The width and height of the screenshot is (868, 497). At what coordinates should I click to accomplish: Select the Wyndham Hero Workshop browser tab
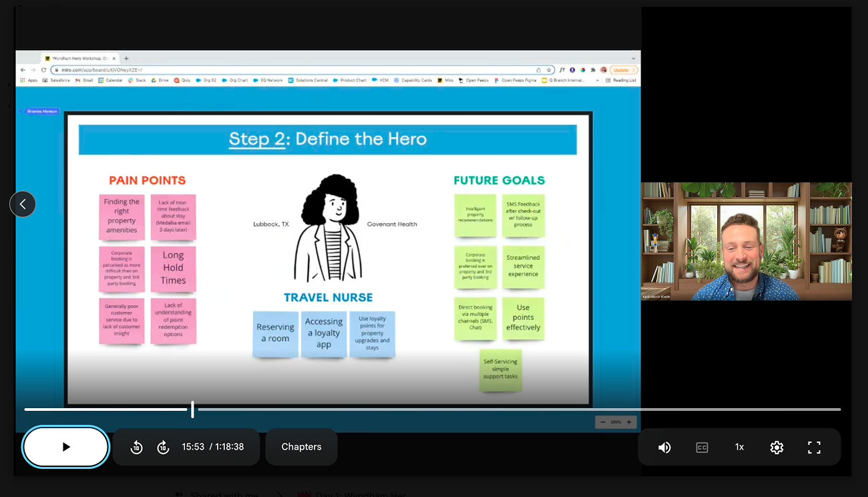click(x=79, y=59)
